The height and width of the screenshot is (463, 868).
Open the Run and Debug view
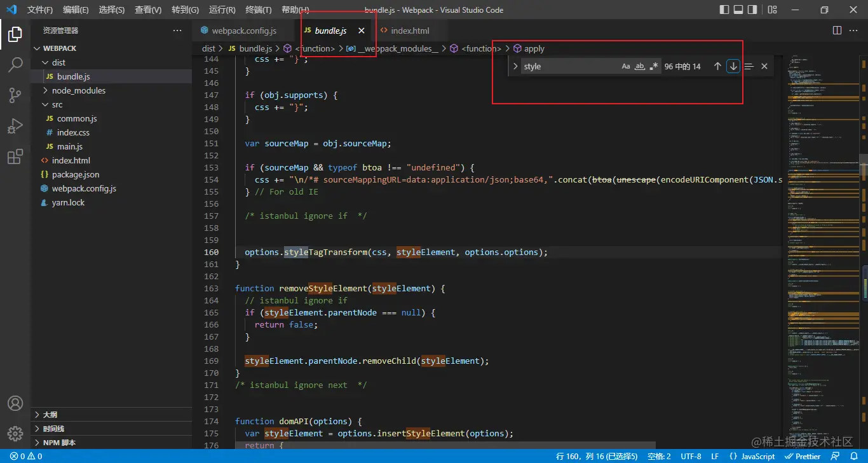pyautogui.click(x=15, y=126)
